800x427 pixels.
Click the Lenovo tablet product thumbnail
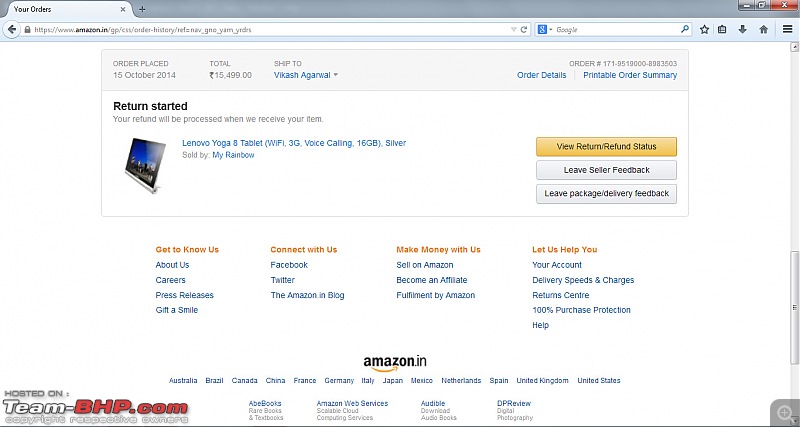click(x=145, y=166)
